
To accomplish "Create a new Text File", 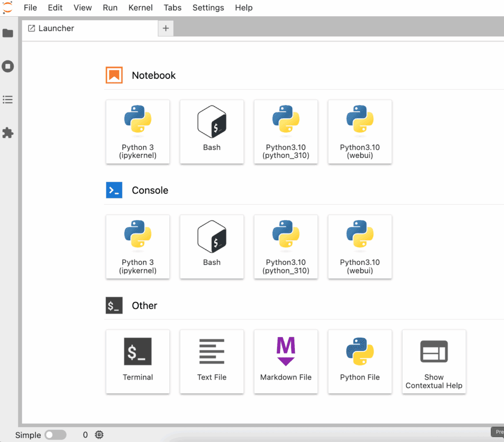I will point(212,361).
